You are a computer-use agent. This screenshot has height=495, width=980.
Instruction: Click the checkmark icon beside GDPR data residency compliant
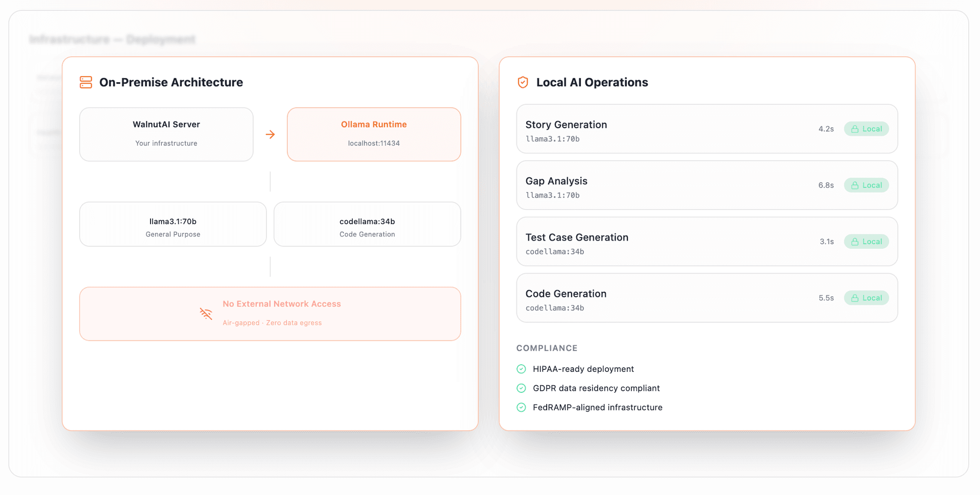(521, 388)
